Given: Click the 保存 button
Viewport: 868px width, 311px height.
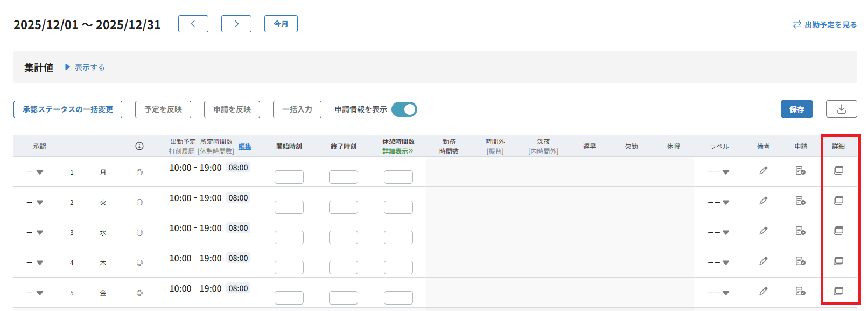Looking at the screenshot, I should coord(796,109).
